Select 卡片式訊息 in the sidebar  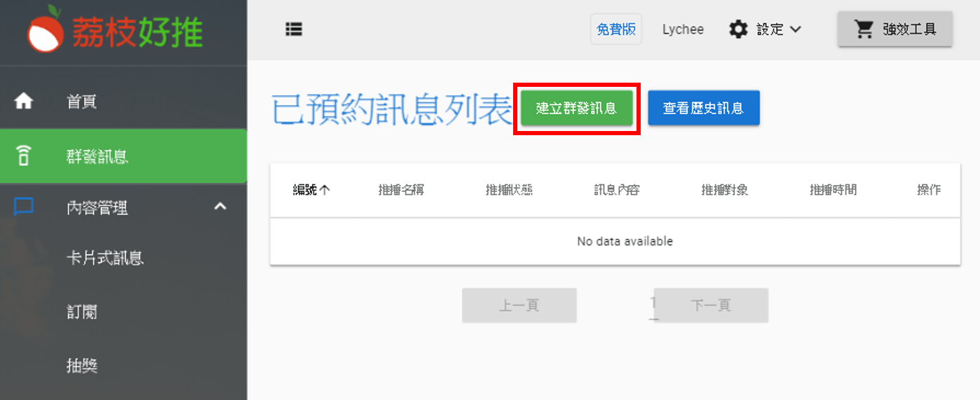pyautogui.click(x=105, y=258)
